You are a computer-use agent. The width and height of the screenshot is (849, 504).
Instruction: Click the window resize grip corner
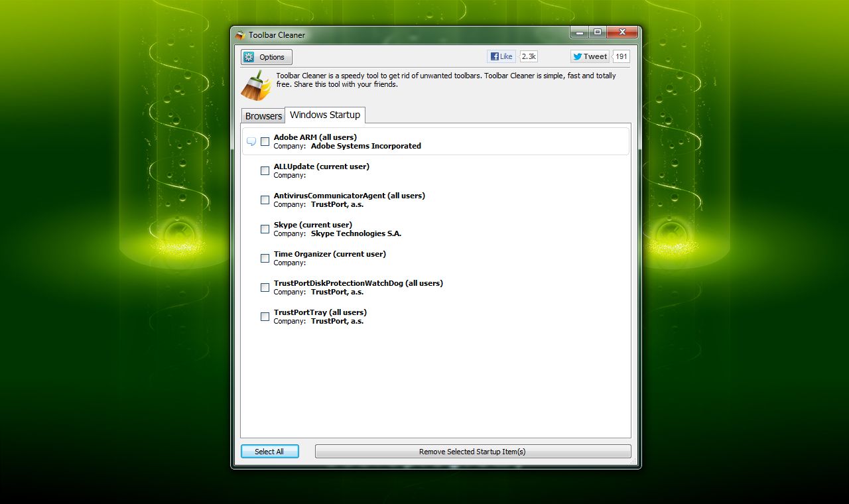click(x=634, y=462)
